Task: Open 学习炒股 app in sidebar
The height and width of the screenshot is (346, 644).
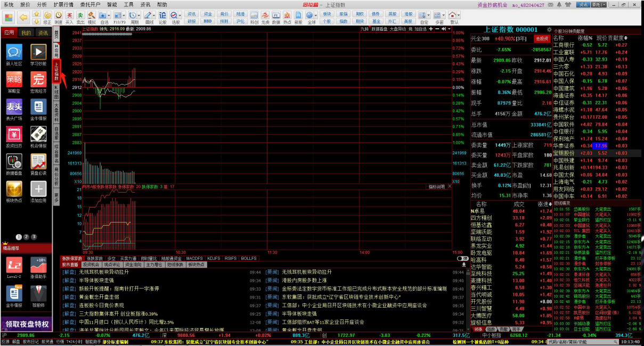Action: (38, 55)
